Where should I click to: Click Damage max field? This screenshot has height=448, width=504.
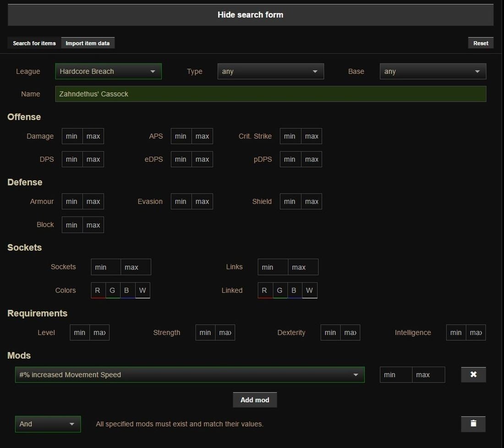click(93, 136)
